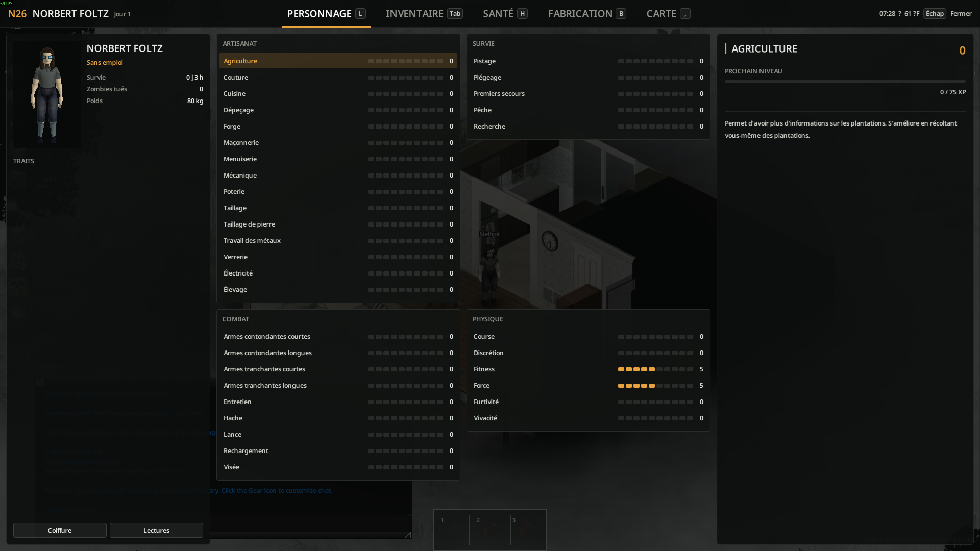Open the Lectures list
The image size is (980, 551).
pos(156,530)
